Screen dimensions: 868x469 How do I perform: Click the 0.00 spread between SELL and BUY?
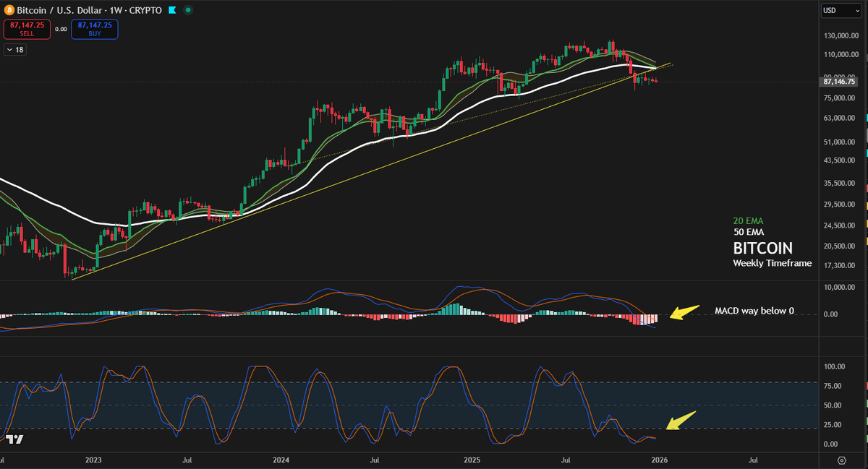[x=61, y=29]
